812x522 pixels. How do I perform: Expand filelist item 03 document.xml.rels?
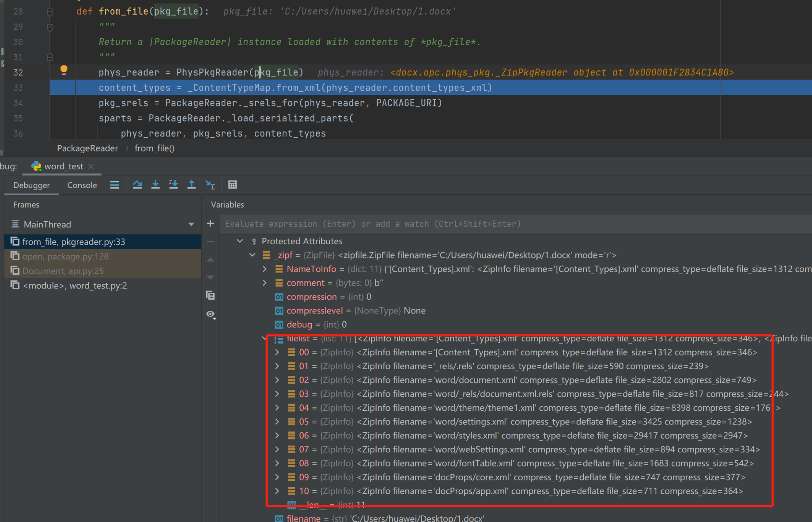[277, 393]
